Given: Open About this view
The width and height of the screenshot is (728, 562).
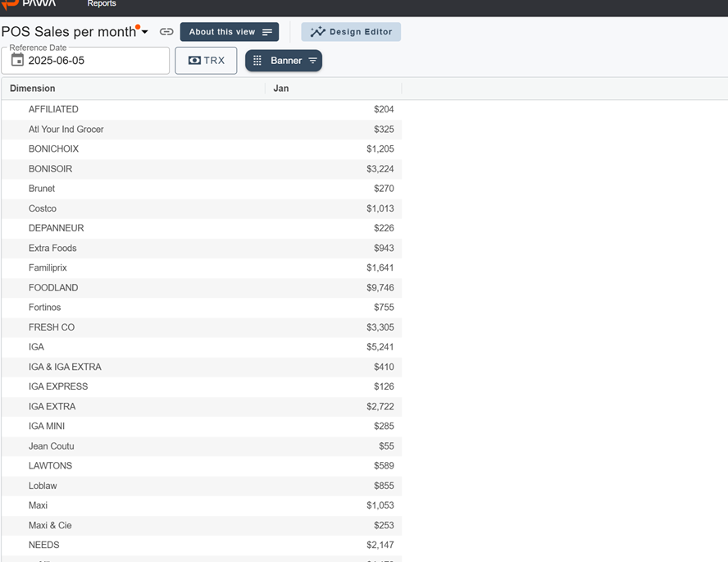Looking at the screenshot, I should [230, 31].
